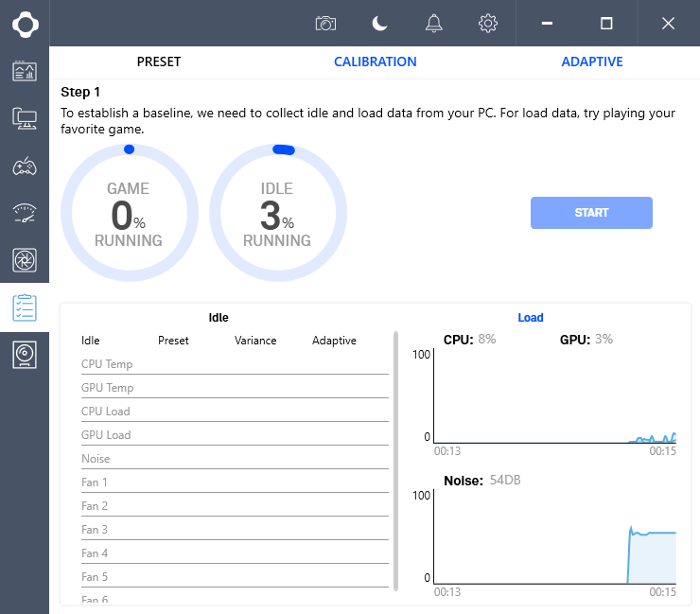Open the speaker audio icon in sidebar

point(25,355)
